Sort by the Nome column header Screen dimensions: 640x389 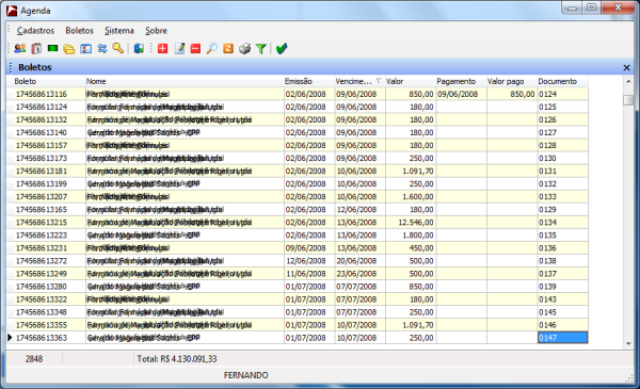pos(184,81)
